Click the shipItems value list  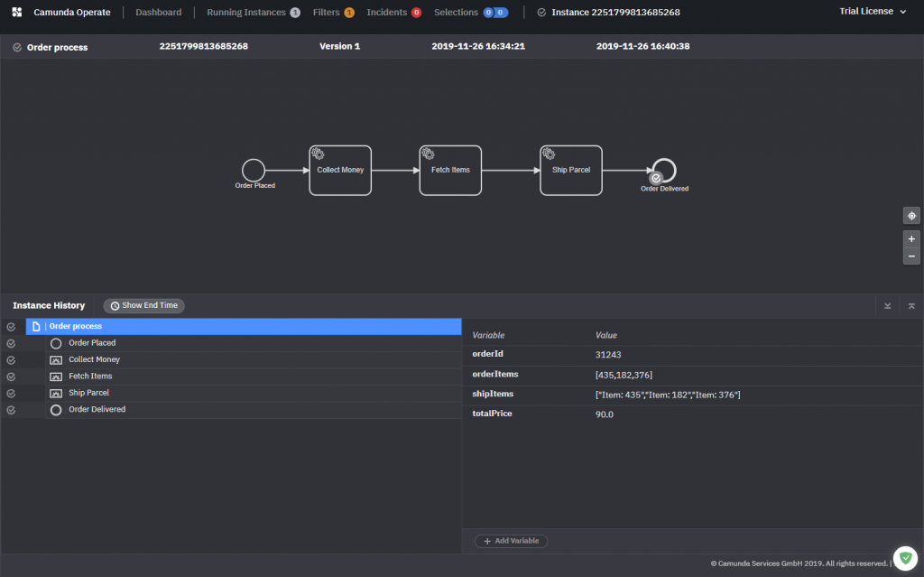click(x=668, y=395)
